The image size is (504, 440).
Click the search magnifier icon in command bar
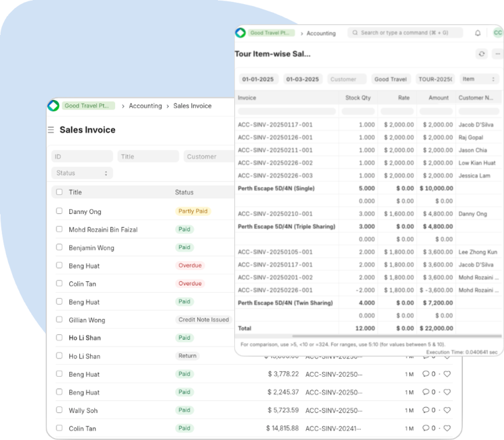[x=355, y=33]
